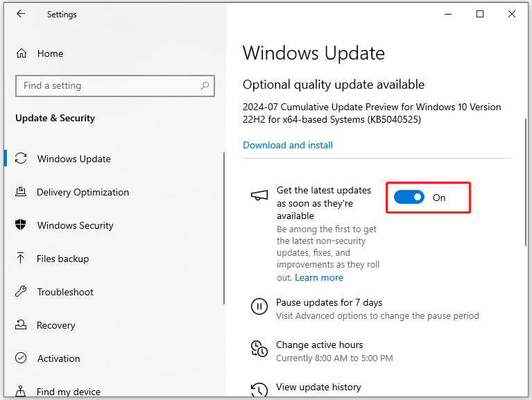Type in the Find a setting box
This screenshot has width=532, height=400.
click(108, 86)
